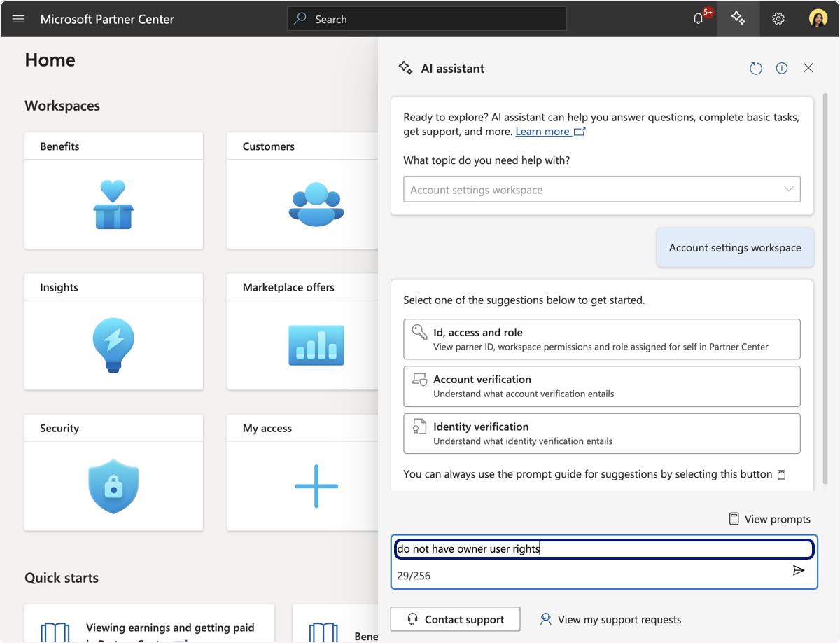The height and width of the screenshot is (643, 840).
Task: Close the AI assistant panel
Action: 808,68
